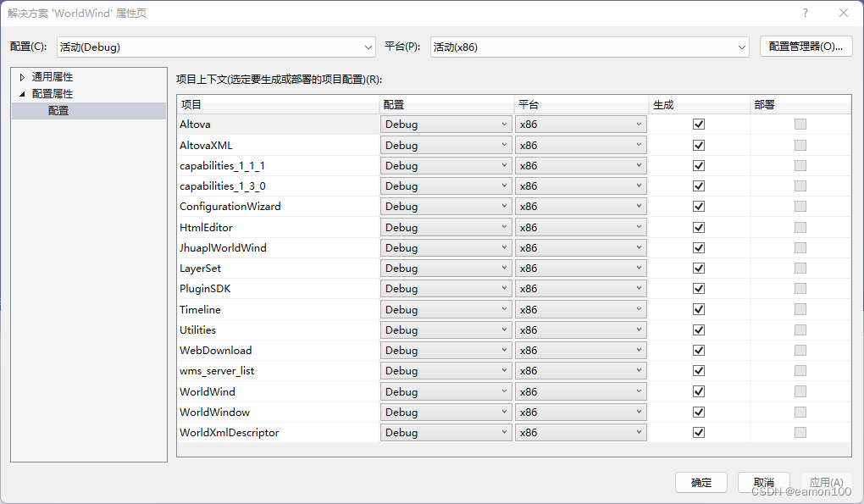Open the x86 platform dropdown for WorldWind
The image size is (864, 504).
(x=640, y=391)
